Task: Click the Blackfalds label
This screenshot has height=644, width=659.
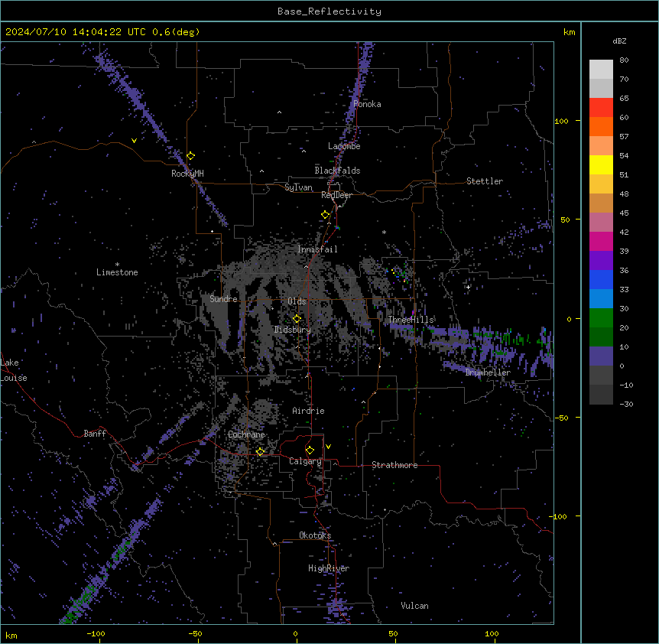Action: click(337, 171)
